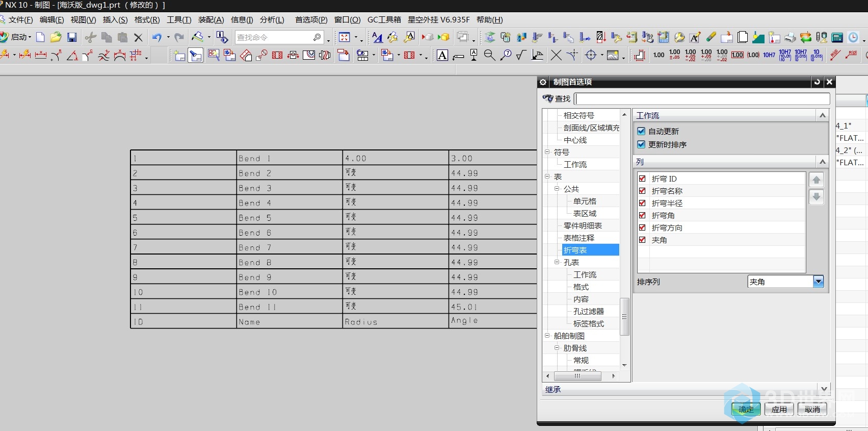Insert a Note with the boxed A icon
This screenshot has height=431, width=868.
click(442, 55)
